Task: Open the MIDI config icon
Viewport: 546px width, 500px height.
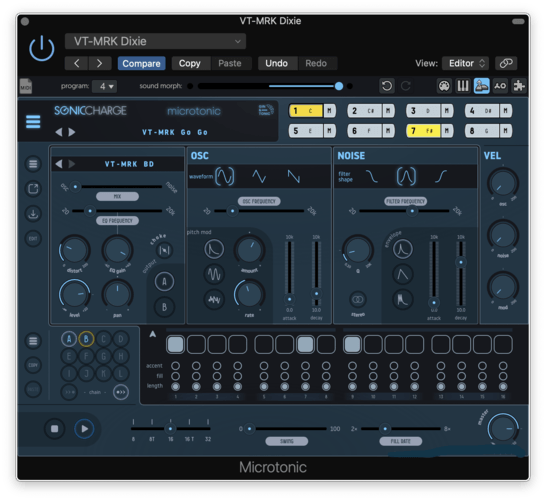Action: click(x=26, y=86)
